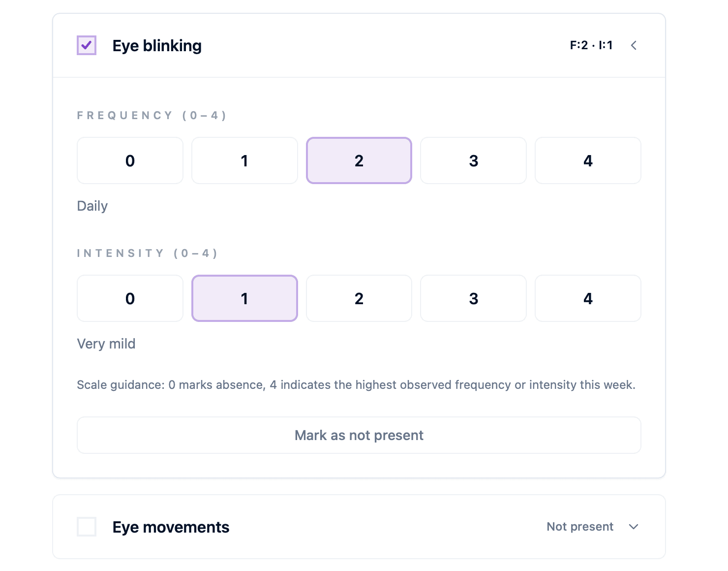Choose Frequency rating 3
This screenshot has width=728, height=571.
[x=473, y=160]
